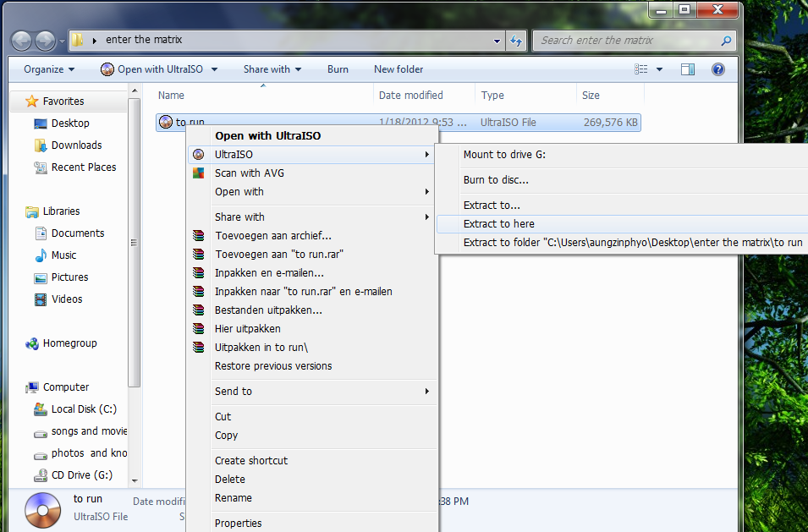This screenshot has height=532, width=808.
Task: Expand Open with UltraISO dropdown arrow
Action: (214, 69)
